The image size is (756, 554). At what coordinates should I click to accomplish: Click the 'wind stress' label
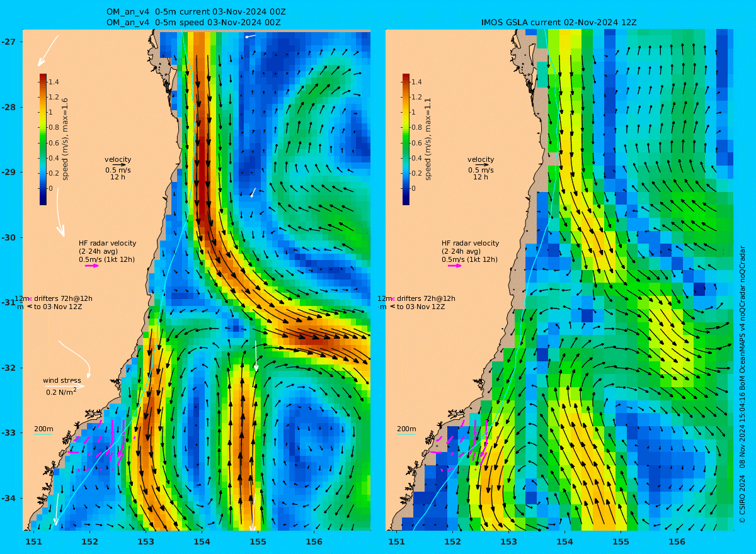coord(62,380)
